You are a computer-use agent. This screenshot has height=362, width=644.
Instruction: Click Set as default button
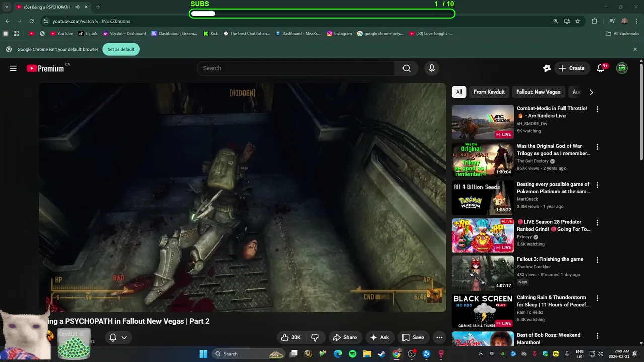coord(121,49)
